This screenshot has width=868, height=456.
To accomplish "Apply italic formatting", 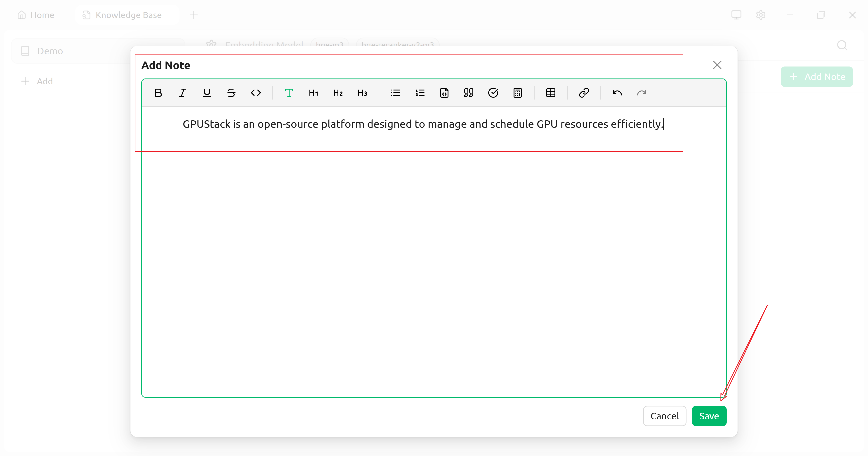I will click(x=182, y=93).
